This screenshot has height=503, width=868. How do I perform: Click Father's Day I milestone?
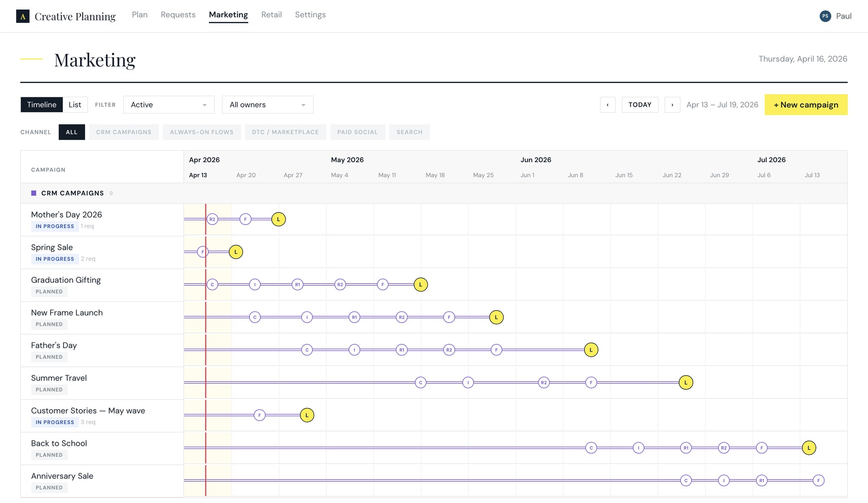click(x=355, y=350)
